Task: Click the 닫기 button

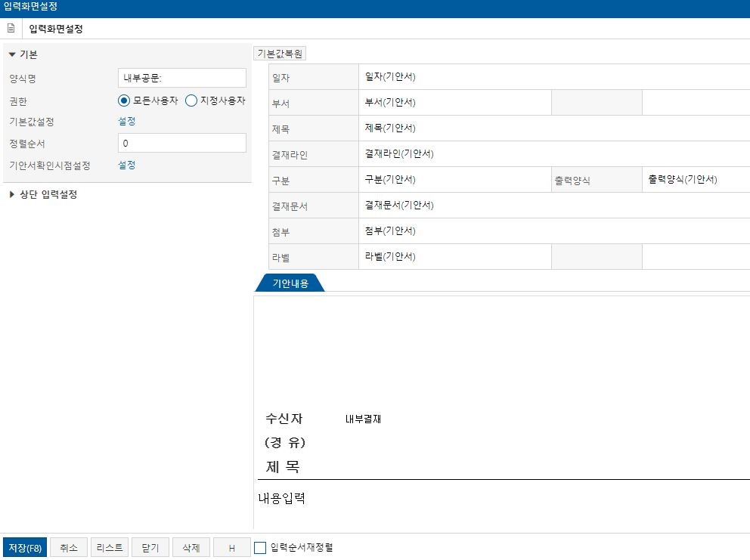Action: [150, 548]
